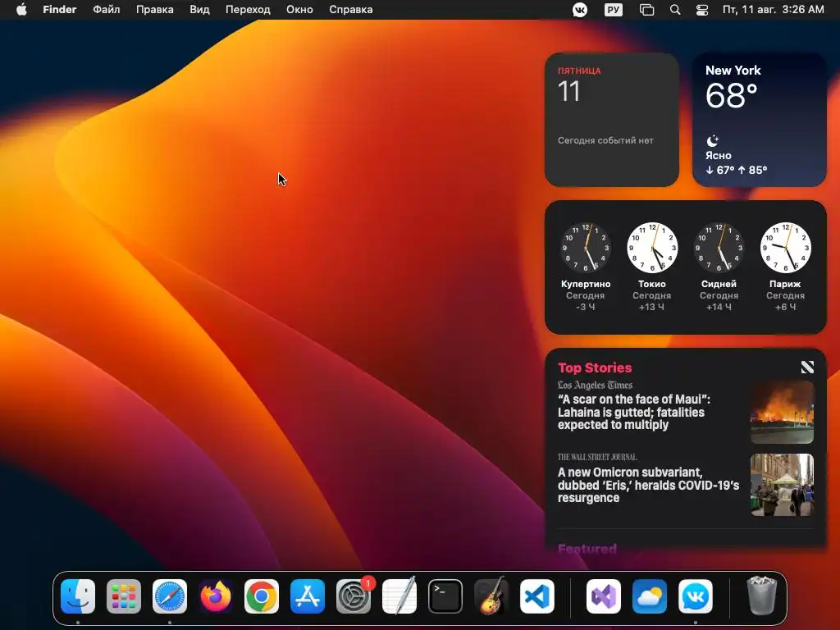Screen dimensions: 840x630
Task: Click the Maui fire story thumbnail
Action: 782,412
